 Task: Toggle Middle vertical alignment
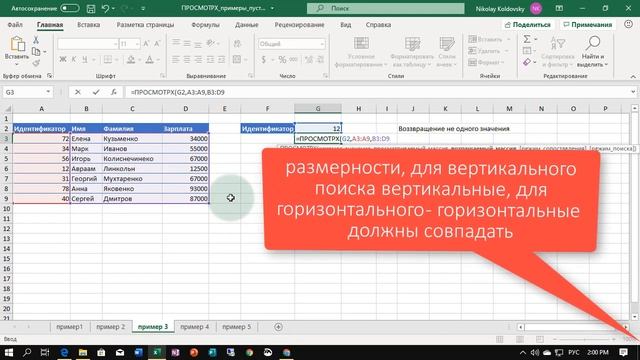click(187, 44)
